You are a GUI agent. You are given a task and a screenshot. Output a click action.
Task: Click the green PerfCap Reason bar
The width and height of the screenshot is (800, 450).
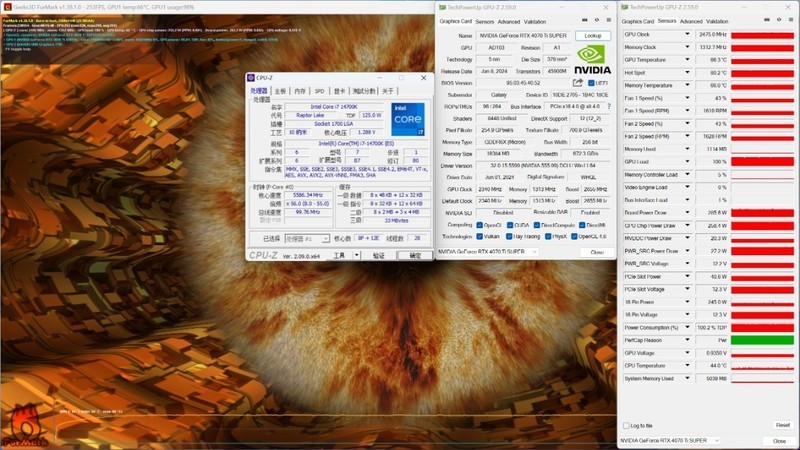click(x=764, y=340)
